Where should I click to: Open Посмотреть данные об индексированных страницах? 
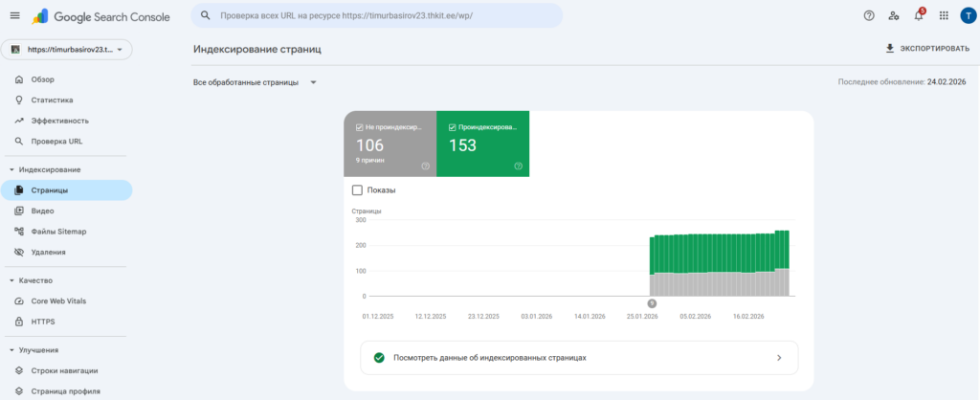tap(579, 357)
